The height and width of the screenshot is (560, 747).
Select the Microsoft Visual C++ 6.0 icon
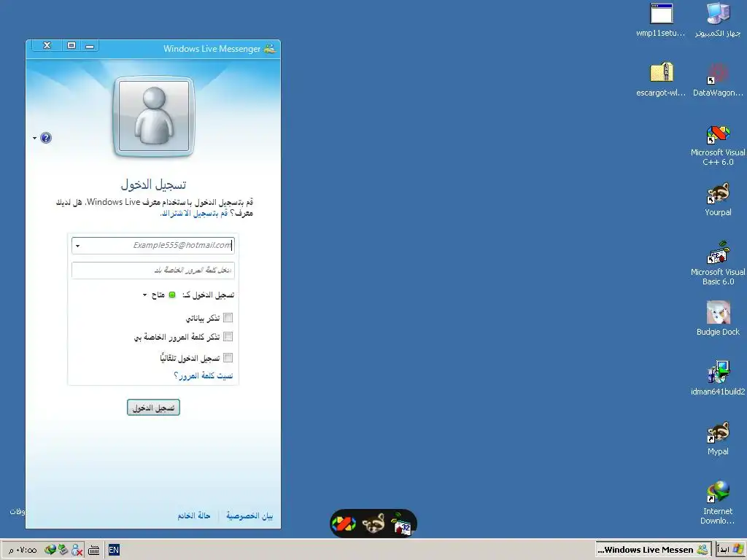coord(718,145)
